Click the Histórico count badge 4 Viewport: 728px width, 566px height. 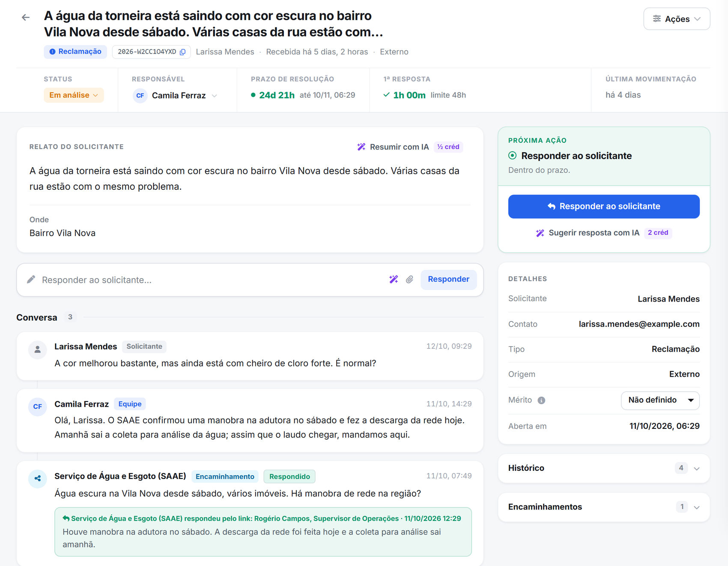(x=681, y=468)
